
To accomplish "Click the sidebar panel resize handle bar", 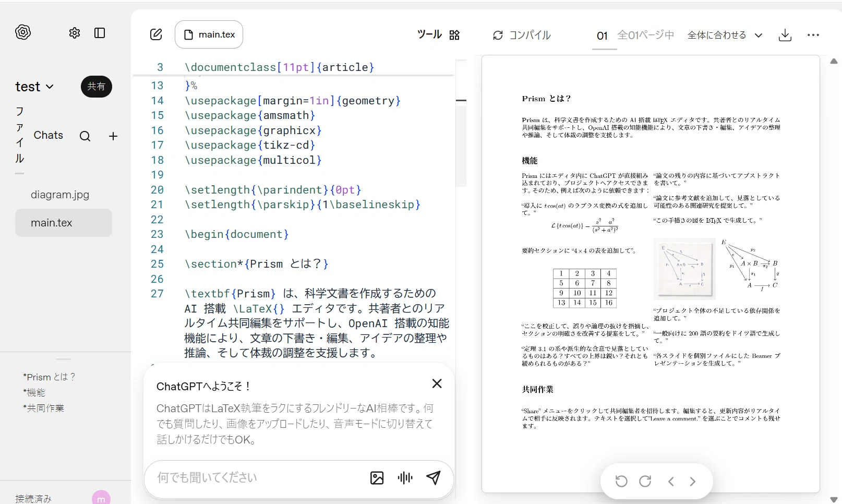I will (64, 359).
